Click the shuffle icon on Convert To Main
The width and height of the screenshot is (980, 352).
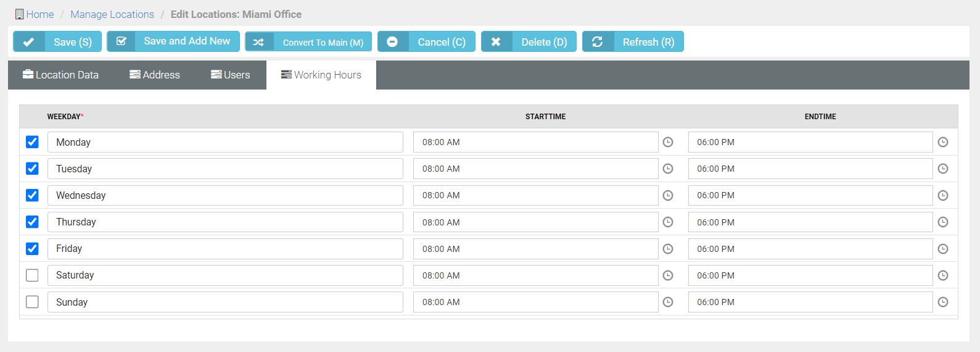pos(258,42)
